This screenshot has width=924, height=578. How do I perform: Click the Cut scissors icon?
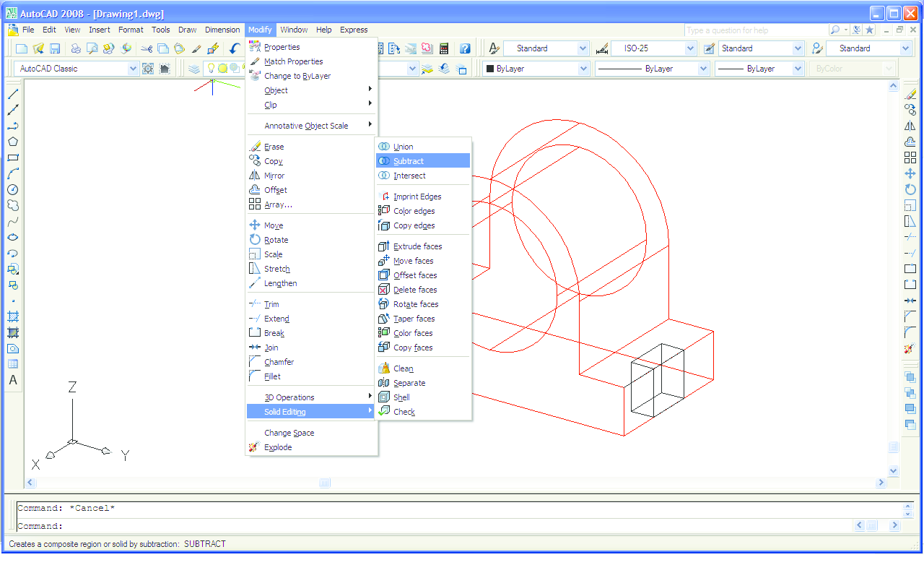click(x=147, y=48)
